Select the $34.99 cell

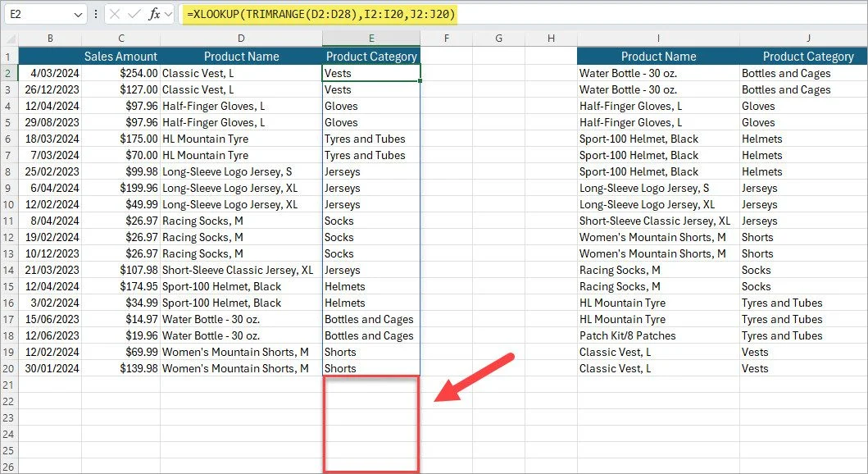(x=120, y=303)
